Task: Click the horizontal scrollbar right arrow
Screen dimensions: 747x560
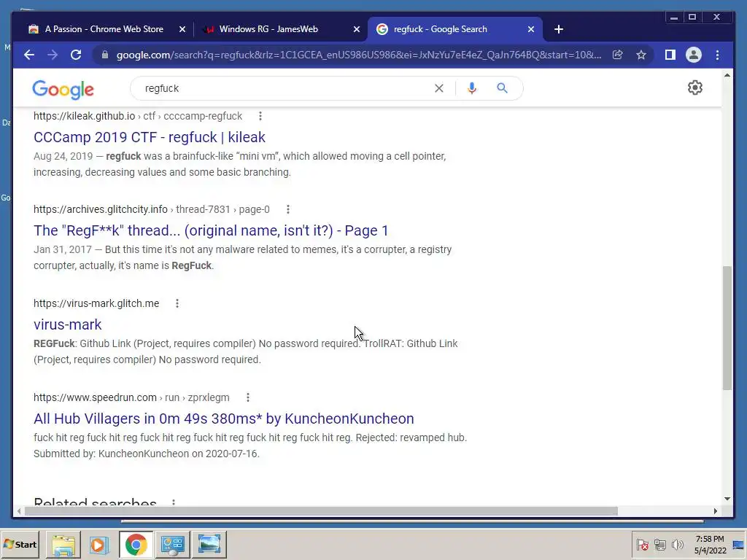Action: click(715, 511)
